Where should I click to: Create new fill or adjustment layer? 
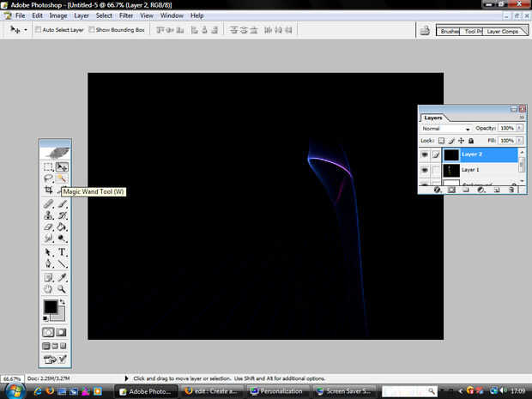(x=481, y=190)
